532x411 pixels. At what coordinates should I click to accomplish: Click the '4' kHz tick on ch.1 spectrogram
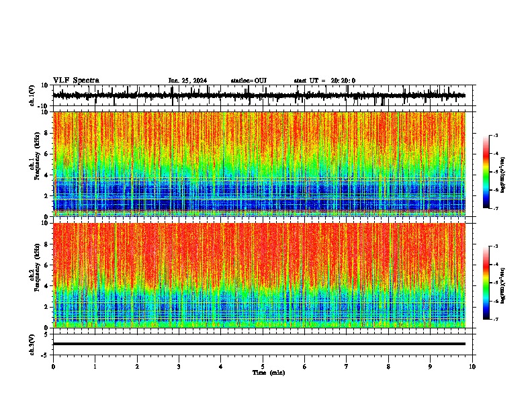(x=47, y=175)
